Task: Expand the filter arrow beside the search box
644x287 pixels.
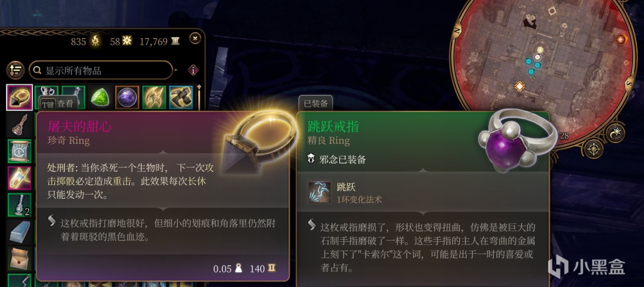Action: (176, 70)
